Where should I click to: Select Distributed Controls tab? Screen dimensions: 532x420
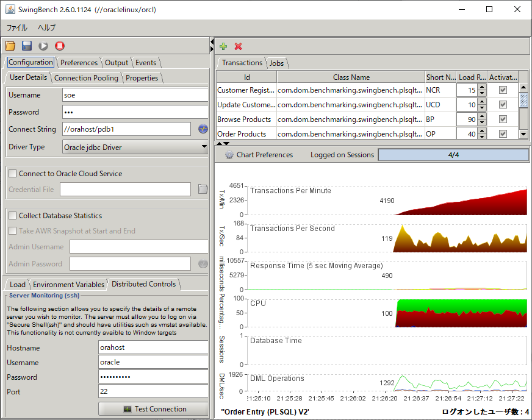click(144, 283)
